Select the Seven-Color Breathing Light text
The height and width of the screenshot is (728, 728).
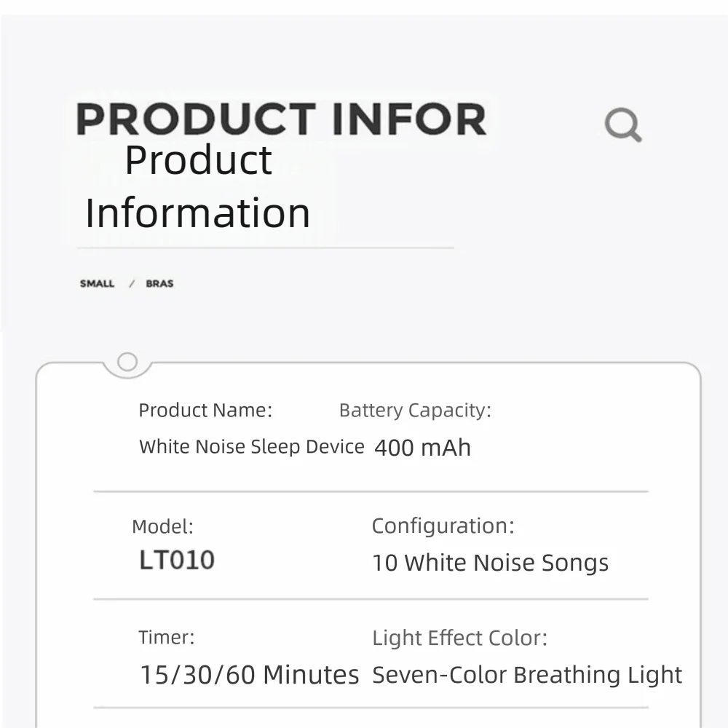coord(527,675)
